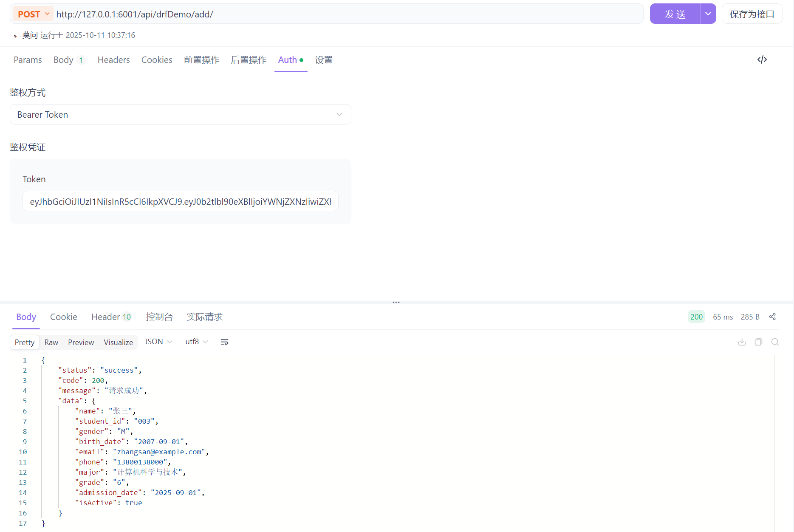794x532 pixels.
Task: Switch to the request Body tab
Action: pos(68,60)
